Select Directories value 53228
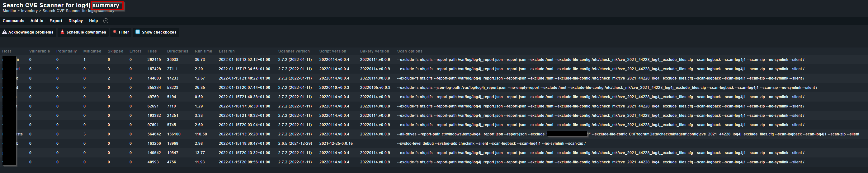The image size is (868, 173). tap(172, 88)
